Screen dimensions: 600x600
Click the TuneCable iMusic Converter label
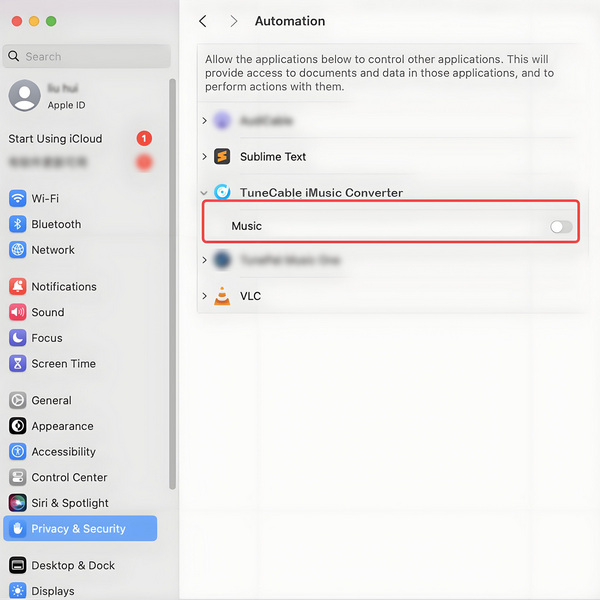pyautogui.click(x=321, y=192)
